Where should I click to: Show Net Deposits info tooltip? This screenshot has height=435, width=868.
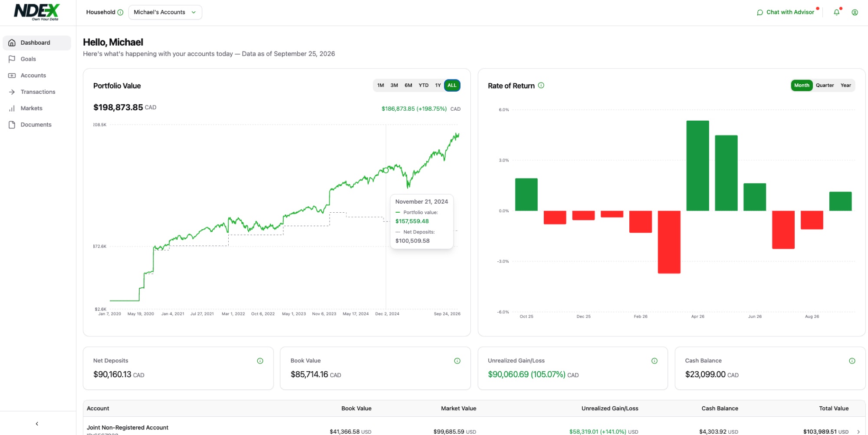tap(260, 361)
